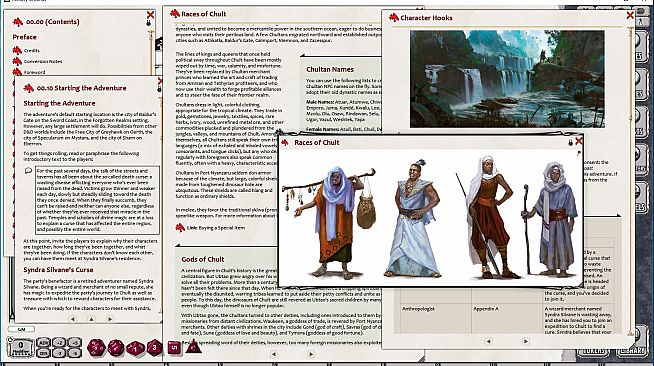Go to previous page in Races of Chult story
The width and height of the screenshot is (654, 366).
click(x=274, y=354)
